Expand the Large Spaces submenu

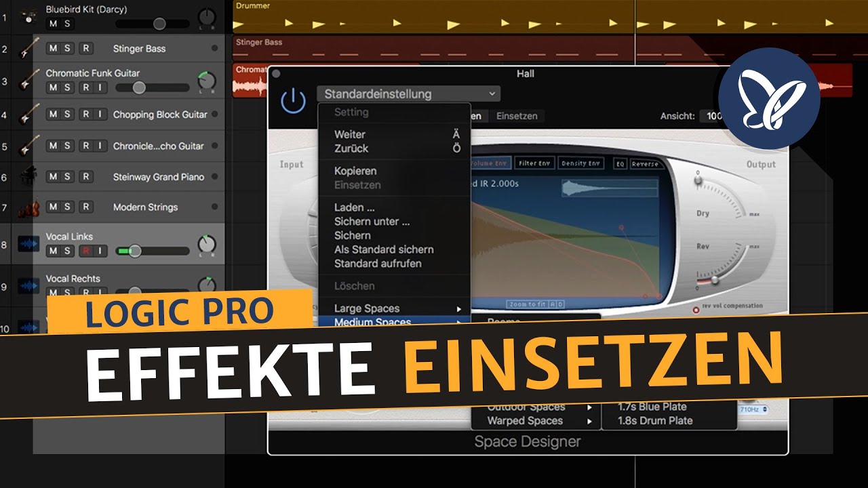[x=394, y=308]
